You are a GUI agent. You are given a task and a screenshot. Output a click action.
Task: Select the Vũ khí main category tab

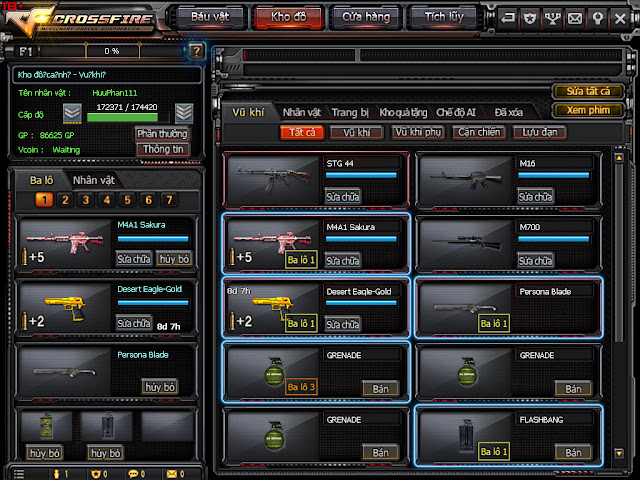pyautogui.click(x=248, y=112)
